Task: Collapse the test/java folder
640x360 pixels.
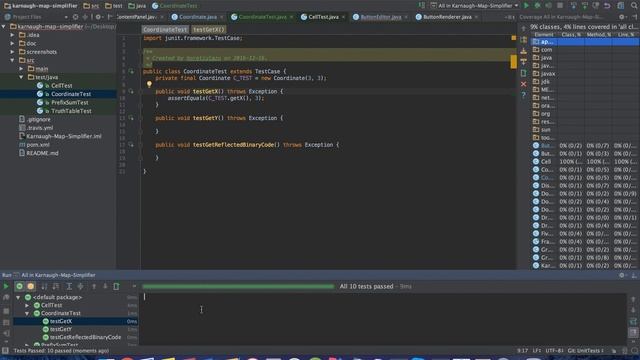Action: (21, 77)
